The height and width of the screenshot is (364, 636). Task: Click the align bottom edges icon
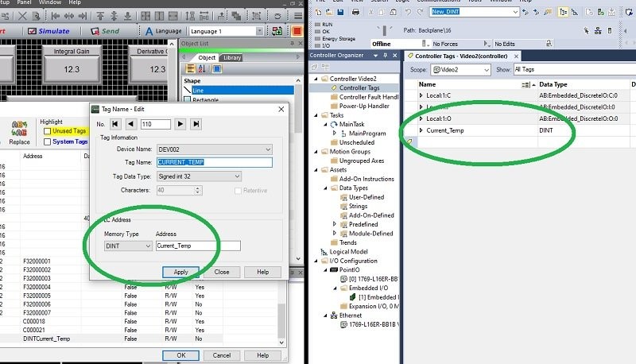127,16
